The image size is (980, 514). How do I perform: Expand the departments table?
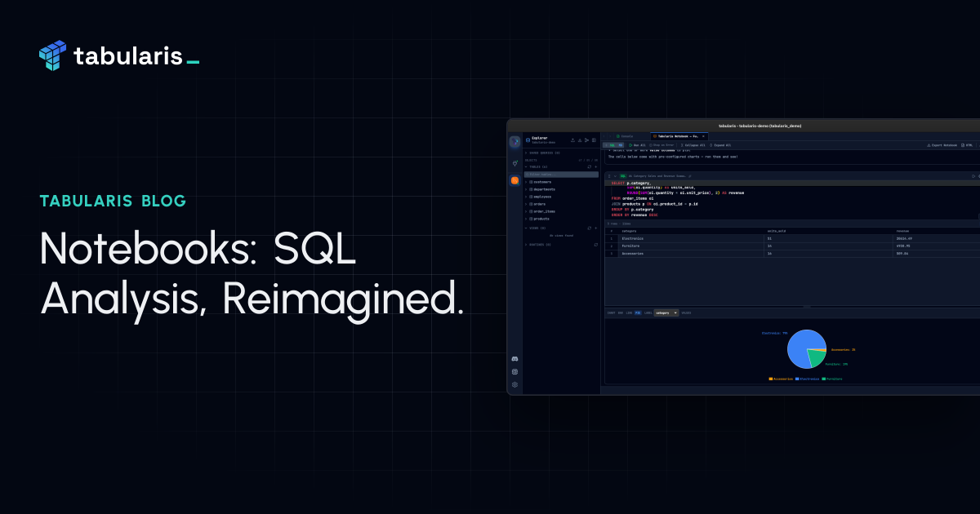click(x=526, y=189)
